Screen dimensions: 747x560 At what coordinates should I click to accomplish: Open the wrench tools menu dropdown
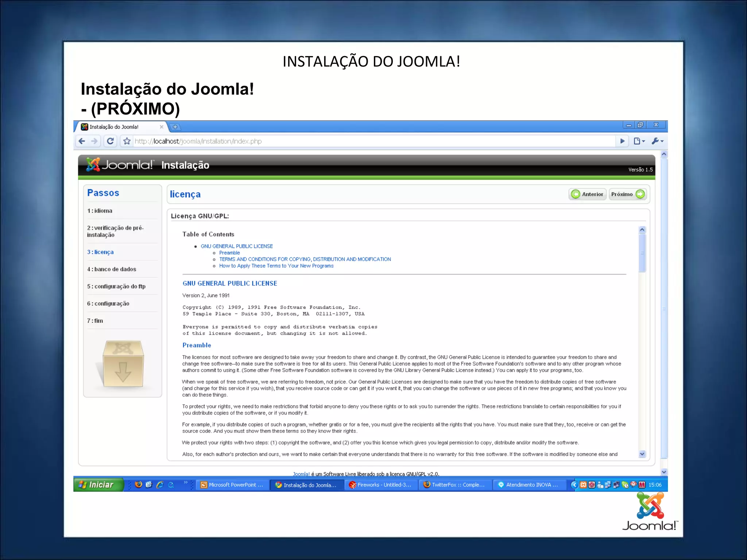[657, 141]
